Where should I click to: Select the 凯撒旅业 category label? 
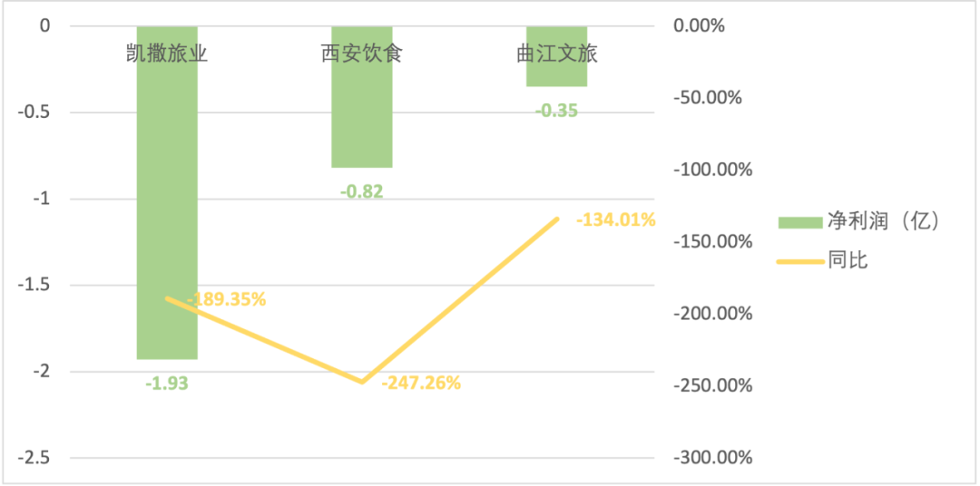(167, 53)
